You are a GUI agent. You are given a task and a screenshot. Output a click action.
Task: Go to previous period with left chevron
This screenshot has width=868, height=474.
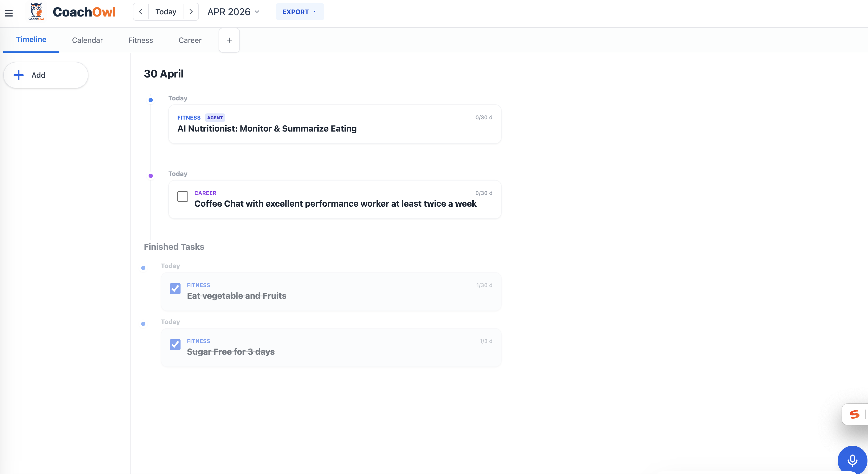pos(141,12)
